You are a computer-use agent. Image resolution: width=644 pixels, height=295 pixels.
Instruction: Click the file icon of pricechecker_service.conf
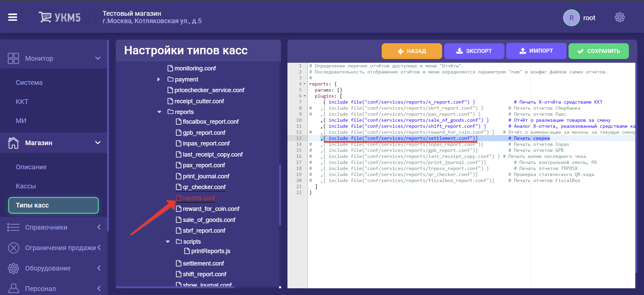coord(170,90)
